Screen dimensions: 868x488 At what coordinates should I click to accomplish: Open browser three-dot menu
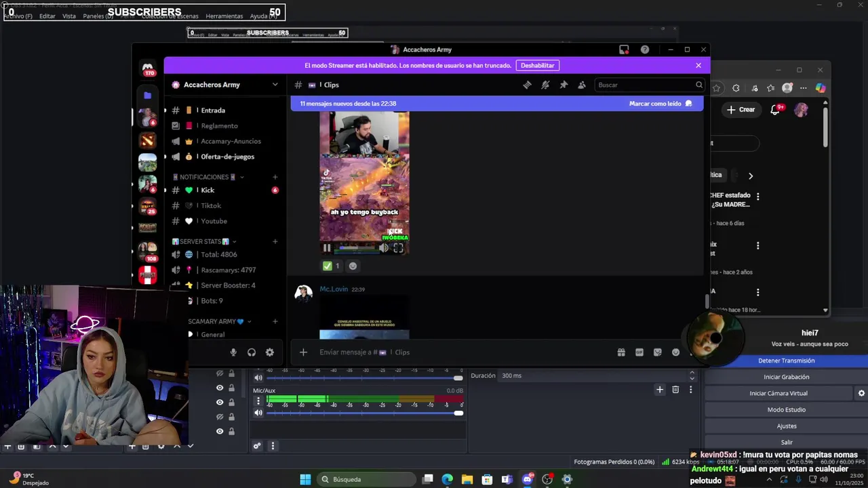pos(804,88)
